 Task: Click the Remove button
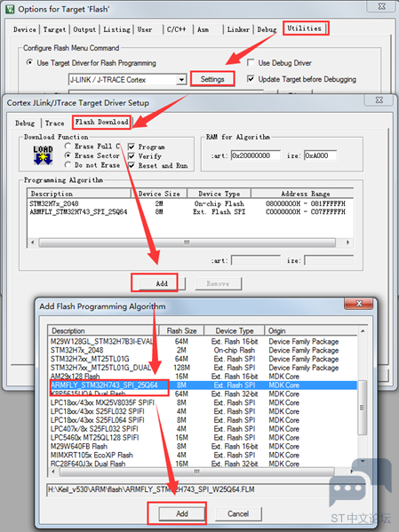click(218, 283)
